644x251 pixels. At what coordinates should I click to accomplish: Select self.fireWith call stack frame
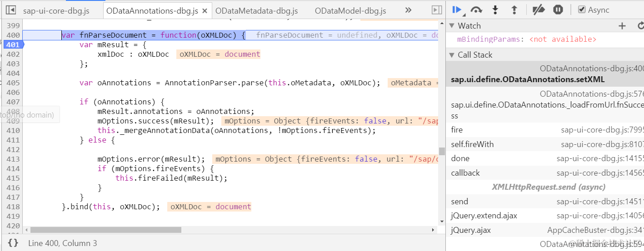click(x=545, y=144)
